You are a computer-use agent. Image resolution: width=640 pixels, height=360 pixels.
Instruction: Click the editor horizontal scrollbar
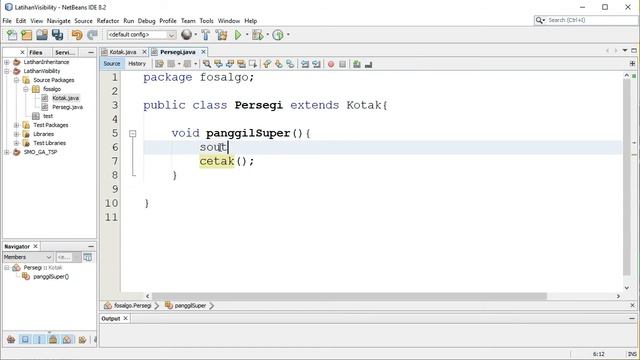(x=349, y=296)
